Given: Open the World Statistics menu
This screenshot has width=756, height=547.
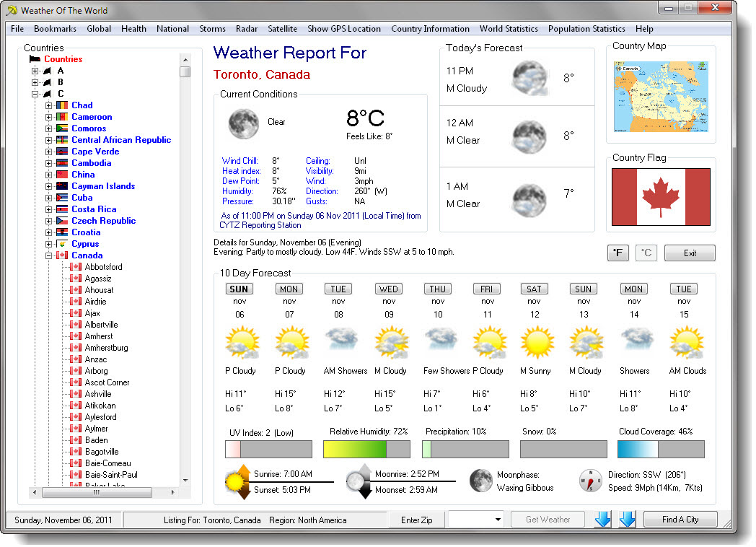Looking at the screenshot, I should tap(509, 29).
